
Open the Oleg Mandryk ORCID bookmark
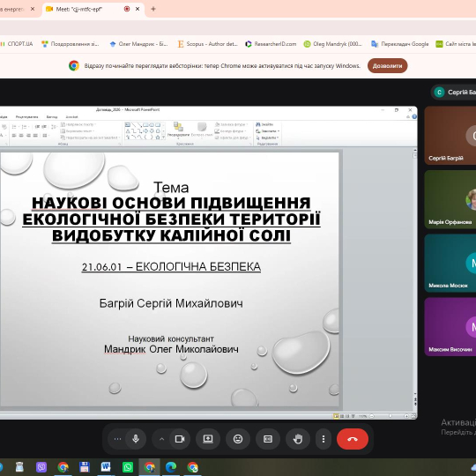click(x=333, y=44)
